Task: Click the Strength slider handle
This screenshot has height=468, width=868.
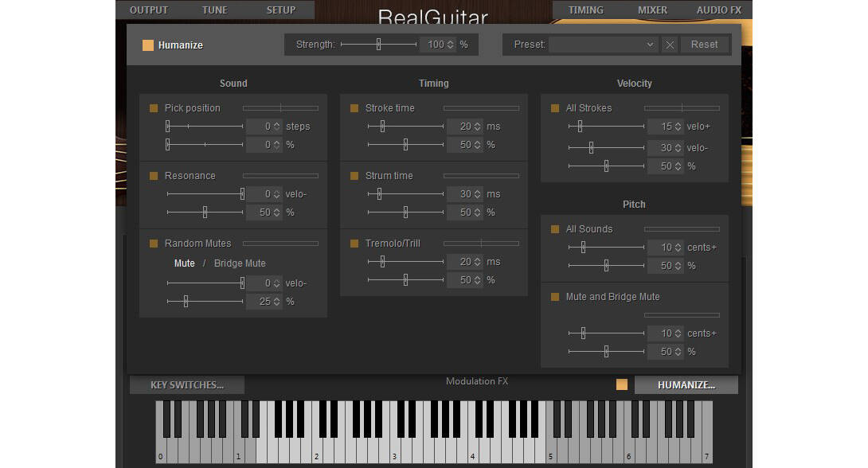Action: point(378,45)
